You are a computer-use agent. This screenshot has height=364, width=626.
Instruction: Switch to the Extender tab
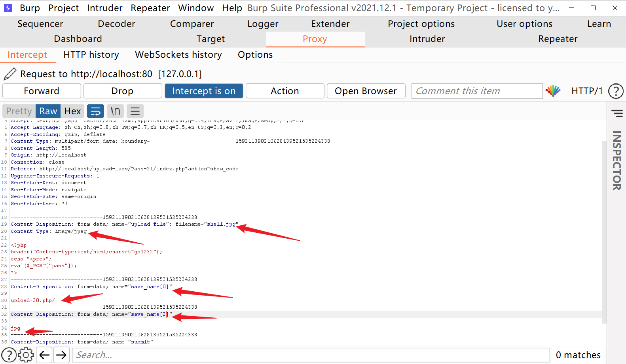[x=330, y=24]
